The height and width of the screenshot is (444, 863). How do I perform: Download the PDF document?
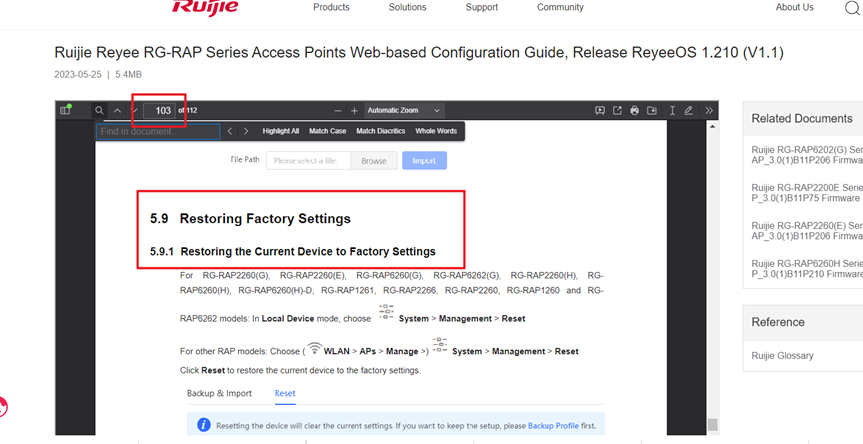[652, 111]
